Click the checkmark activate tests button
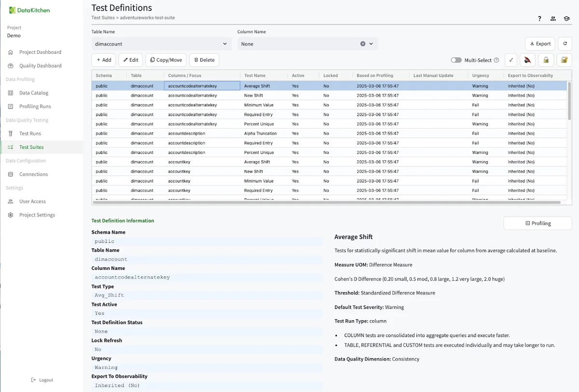 (511, 60)
